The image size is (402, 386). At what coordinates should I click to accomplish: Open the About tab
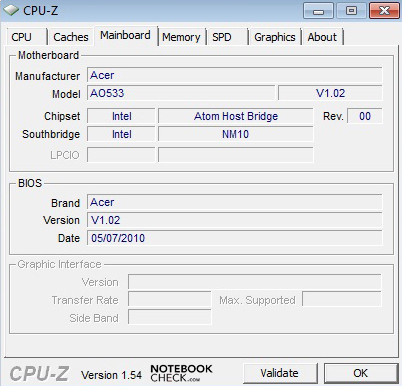322,37
